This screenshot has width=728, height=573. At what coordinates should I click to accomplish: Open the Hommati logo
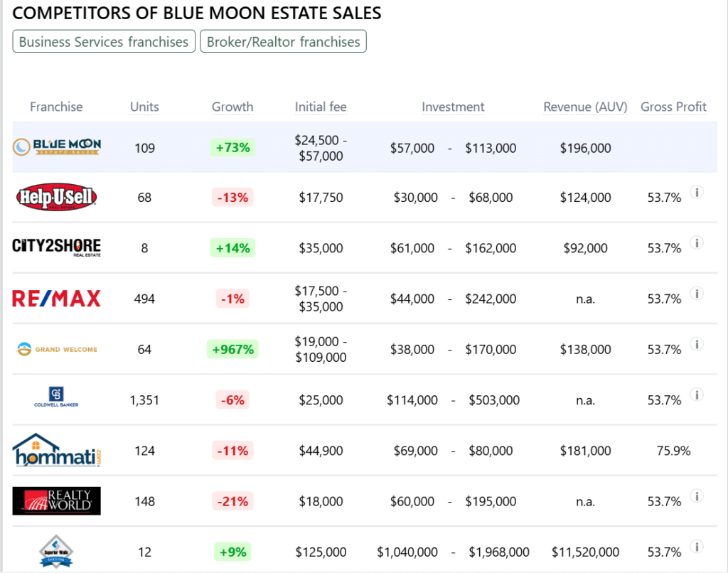(56, 450)
